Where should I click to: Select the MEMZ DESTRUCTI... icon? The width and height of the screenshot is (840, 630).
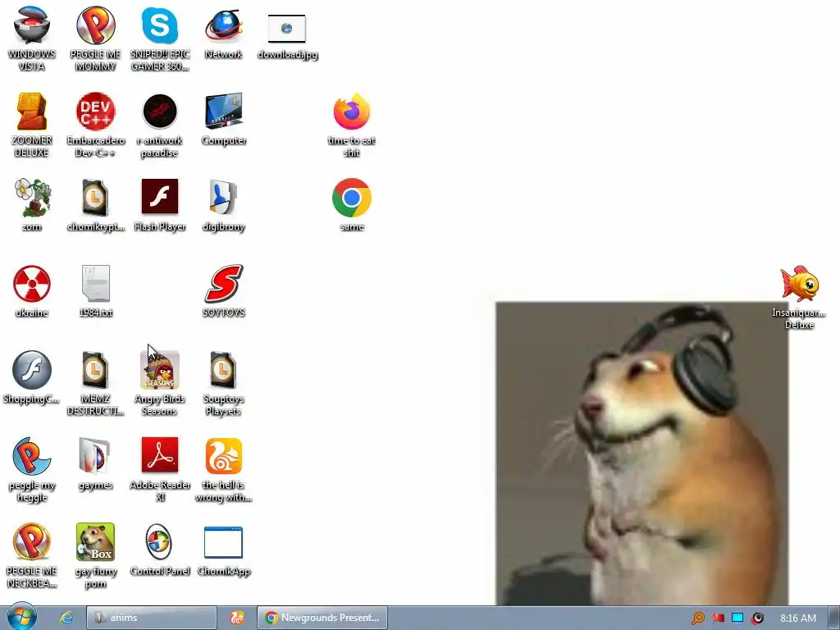[x=95, y=370]
